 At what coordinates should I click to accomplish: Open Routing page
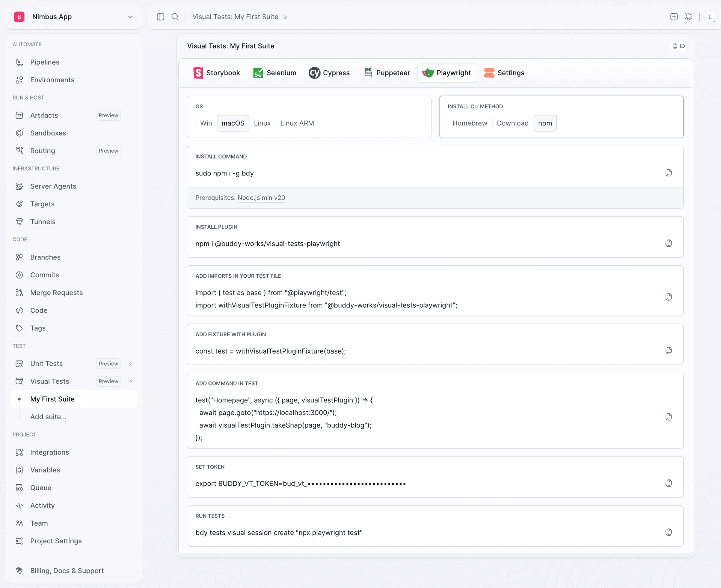pos(42,151)
